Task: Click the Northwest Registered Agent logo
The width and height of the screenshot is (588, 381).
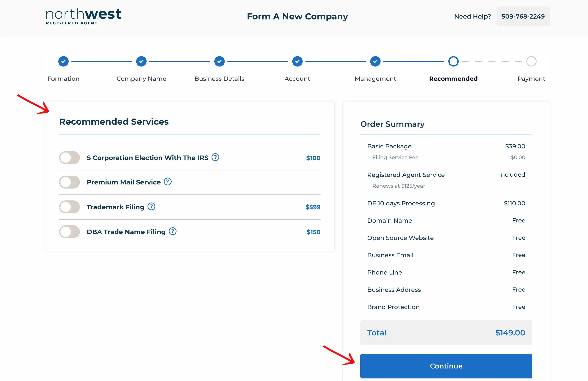Action: click(x=84, y=16)
